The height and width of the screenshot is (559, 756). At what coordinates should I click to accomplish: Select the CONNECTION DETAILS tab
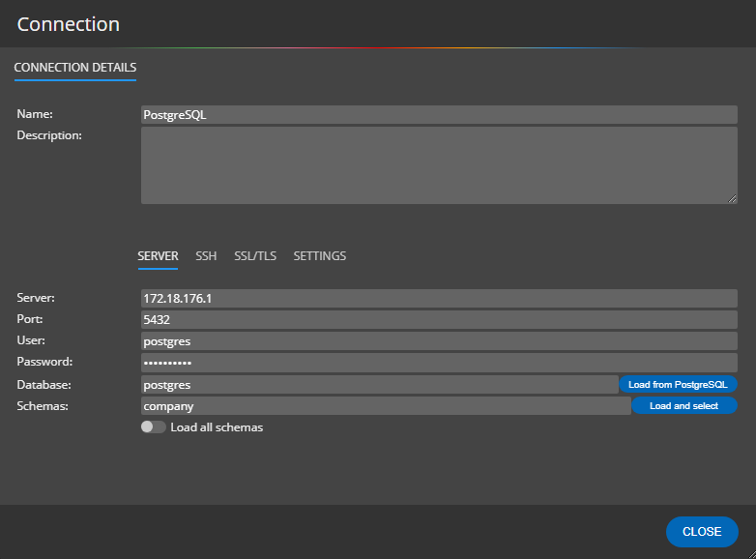coord(75,68)
